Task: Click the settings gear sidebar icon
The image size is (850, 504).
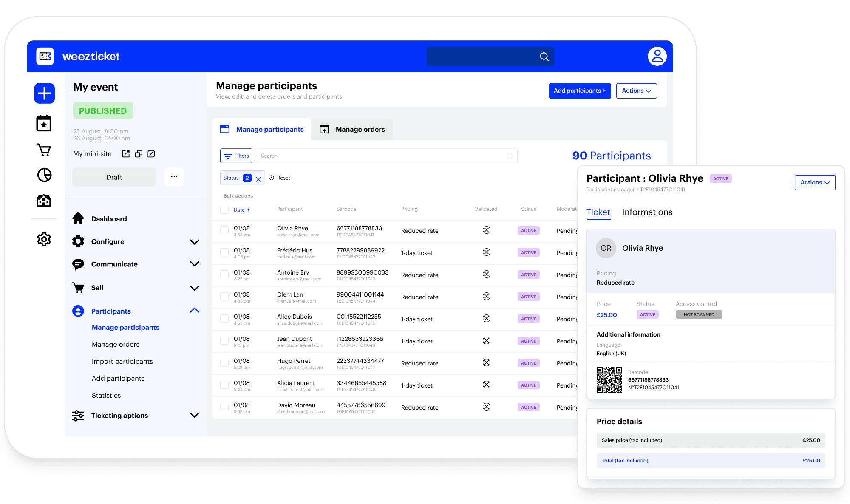Action: (x=44, y=239)
